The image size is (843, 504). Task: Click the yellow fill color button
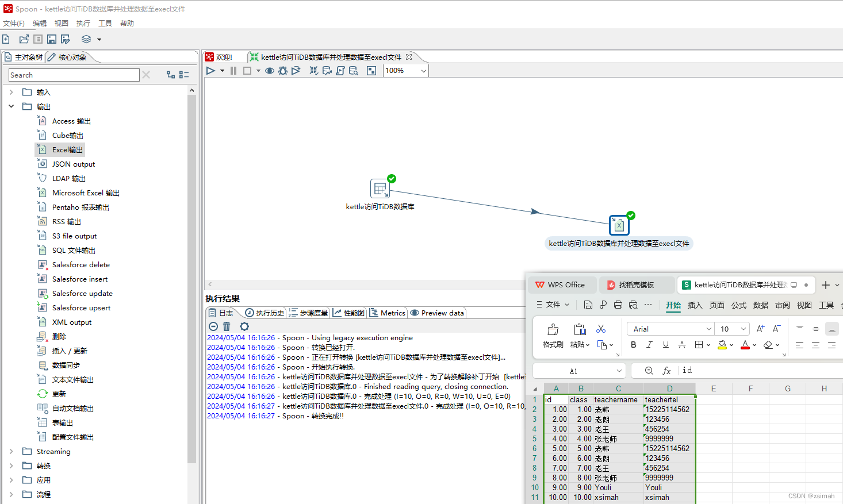coord(722,345)
